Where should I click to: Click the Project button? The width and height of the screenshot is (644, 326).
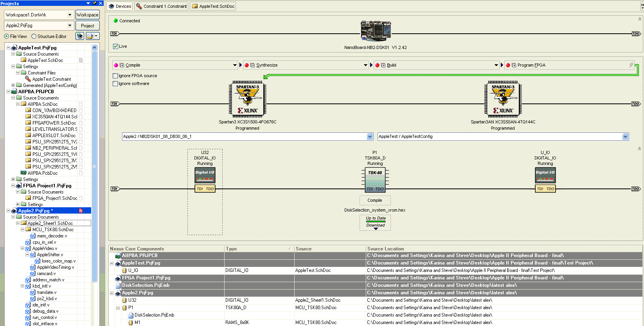click(88, 25)
